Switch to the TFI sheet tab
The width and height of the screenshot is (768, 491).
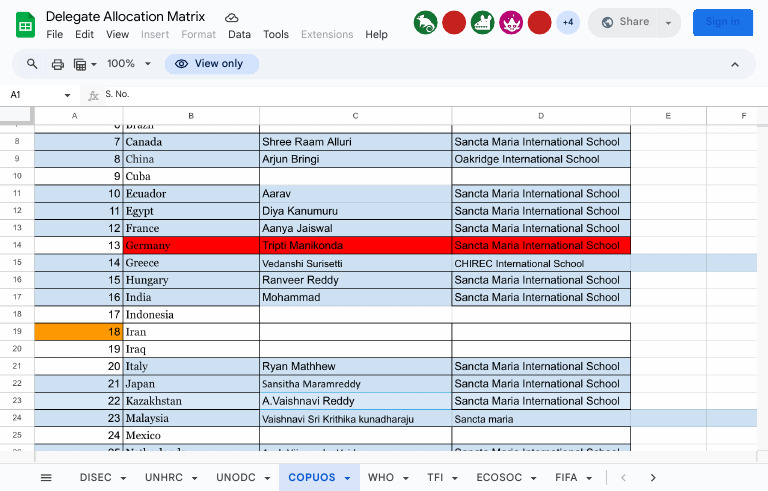434,477
